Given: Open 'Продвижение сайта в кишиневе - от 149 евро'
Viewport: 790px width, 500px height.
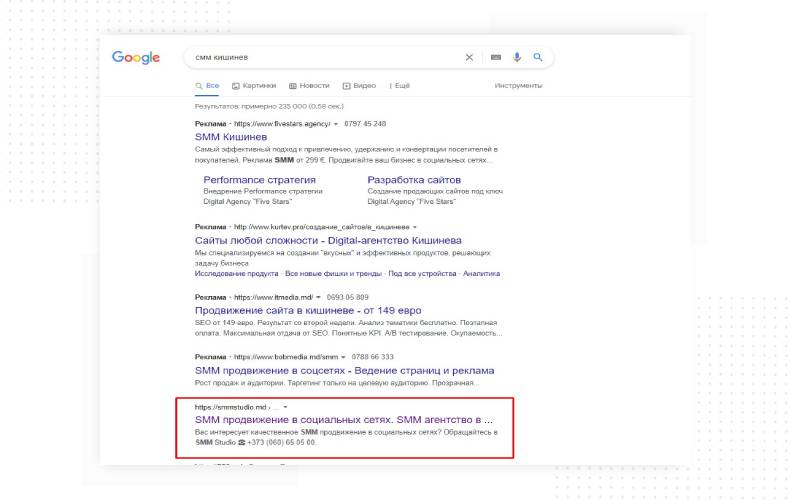Looking at the screenshot, I should click(308, 310).
